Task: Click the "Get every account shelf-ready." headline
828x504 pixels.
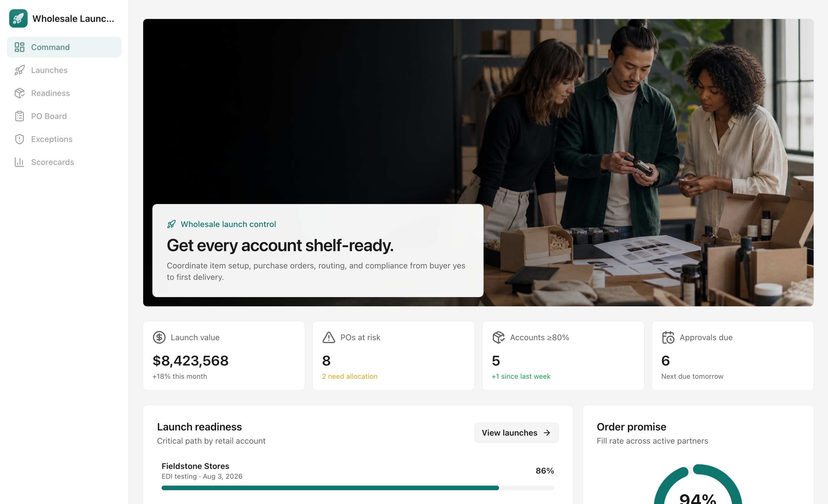Action: 280,245
